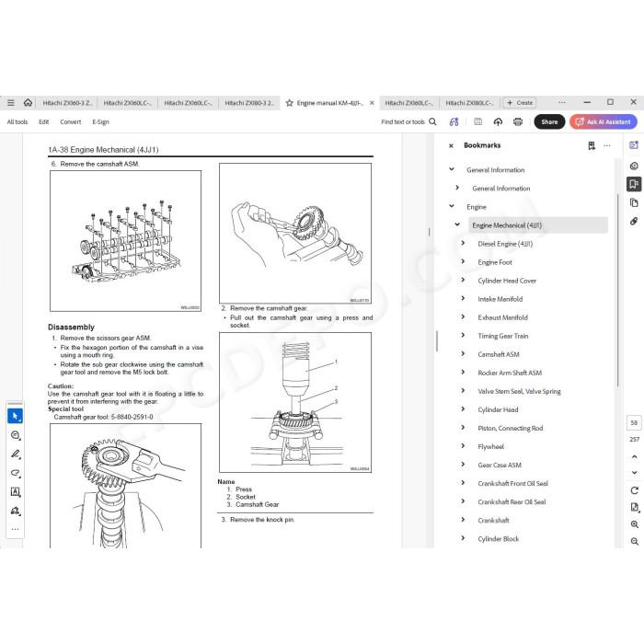Select the freehand draw tool

click(16, 473)
